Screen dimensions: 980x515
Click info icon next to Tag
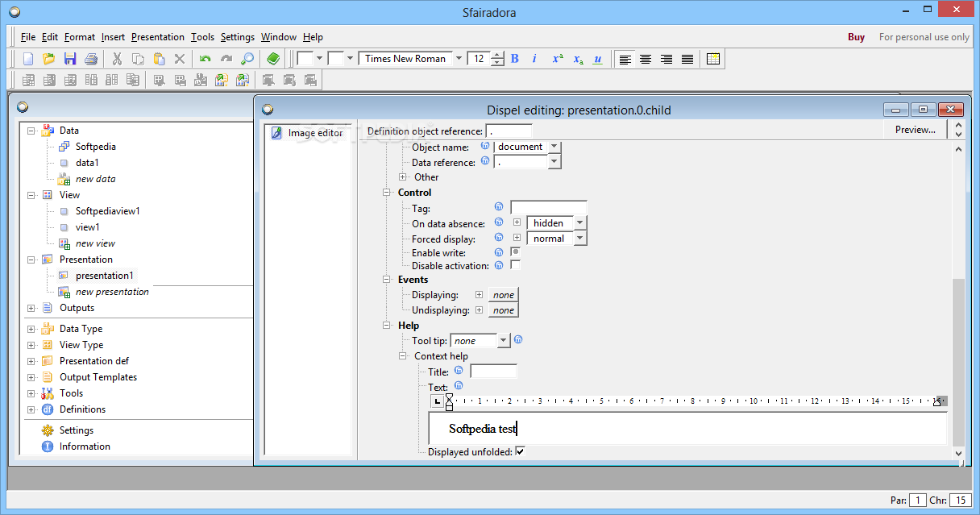click(499, 208)
